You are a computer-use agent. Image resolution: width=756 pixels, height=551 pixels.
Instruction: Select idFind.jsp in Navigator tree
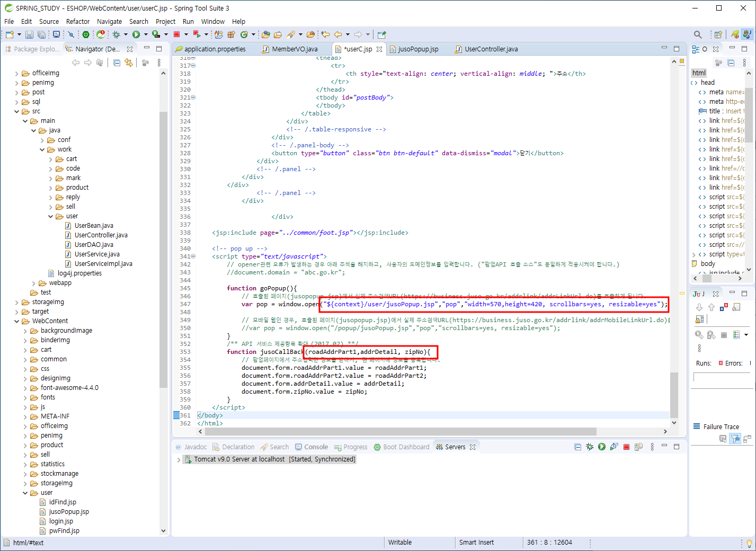click(58, 502)
